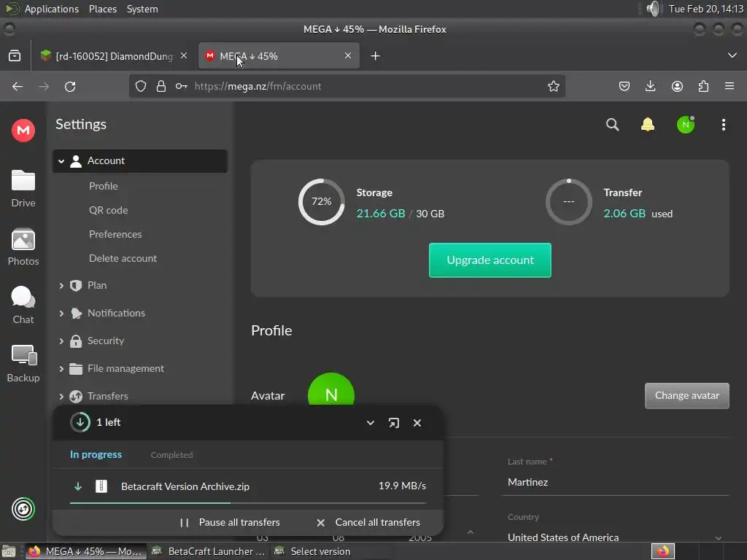747x560 pixels.
Task: Click the circular transfer sync icon
Action: tap(23, 509)
